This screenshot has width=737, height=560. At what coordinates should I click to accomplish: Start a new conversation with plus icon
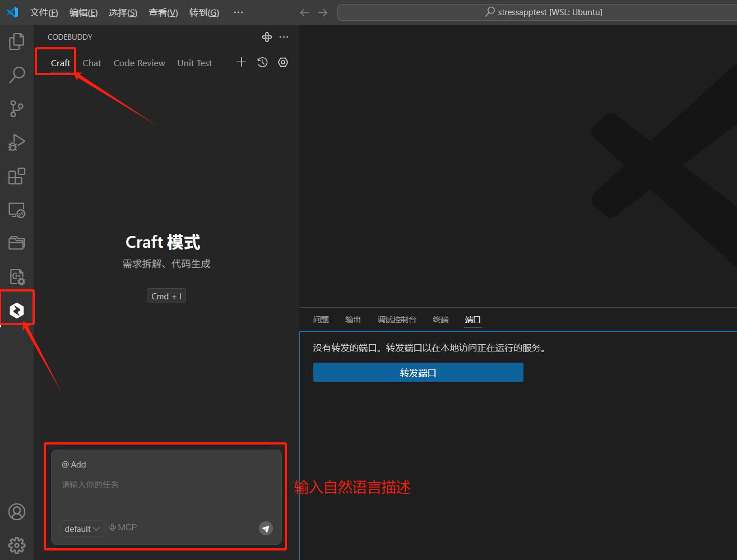click(241, 62)
